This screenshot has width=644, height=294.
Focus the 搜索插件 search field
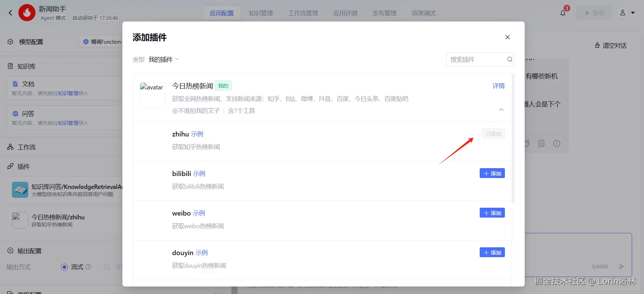click(x=480, y=59)
